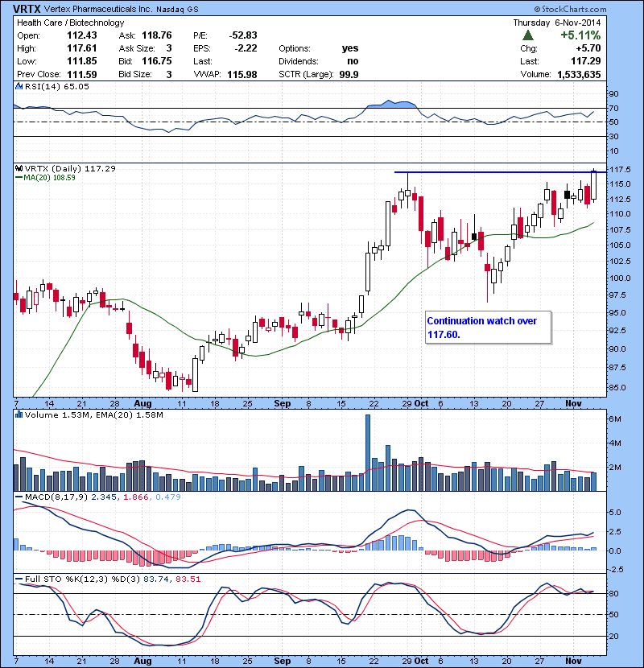The width and height of the screenshot is (644, 668).
Task: Click the 70 level label on RSI axis
Action: [x=613, y=108]
